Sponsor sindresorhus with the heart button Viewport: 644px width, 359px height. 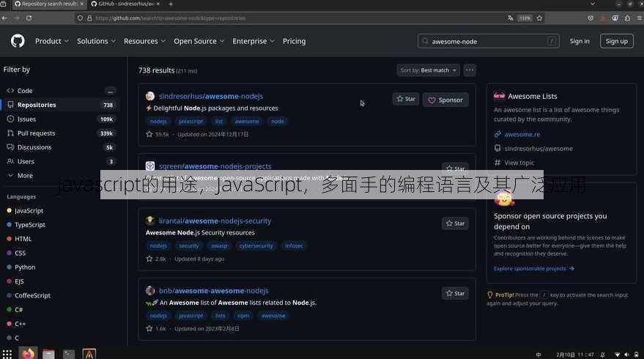pos(445,100)
